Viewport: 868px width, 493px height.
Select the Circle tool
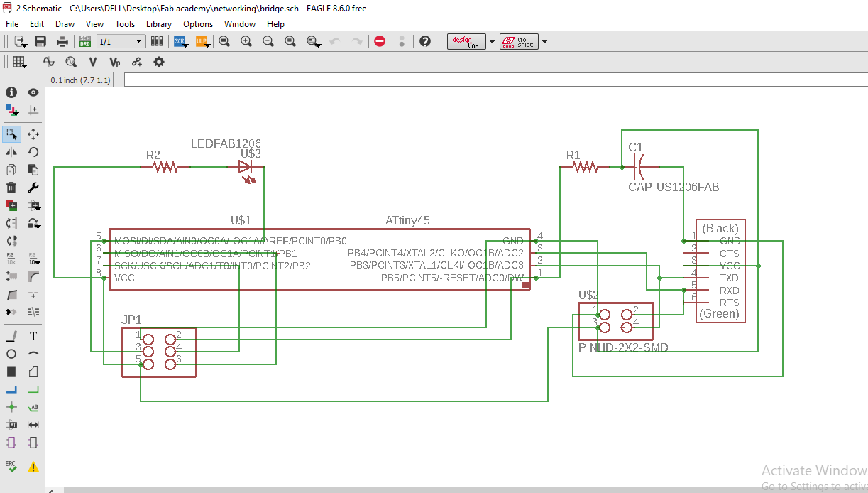pos(11,354)
